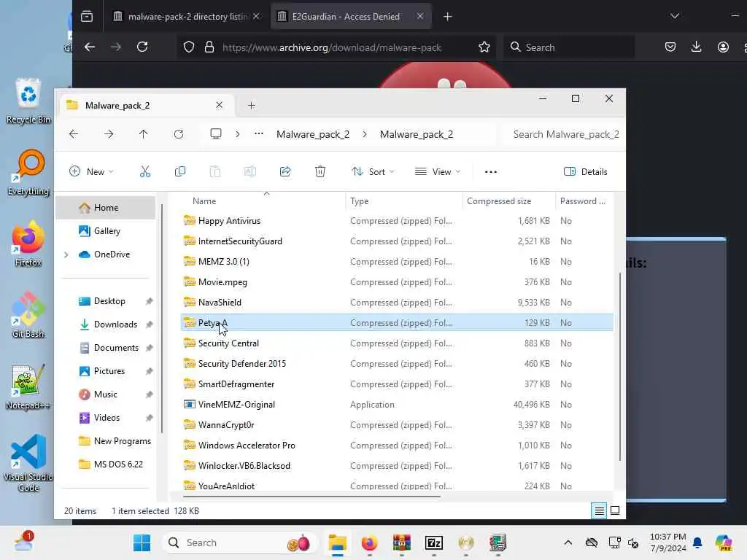Select the Happy Antivirus zipped folder
The height and width of the screenshot is (560, 747).
[397, 221]
